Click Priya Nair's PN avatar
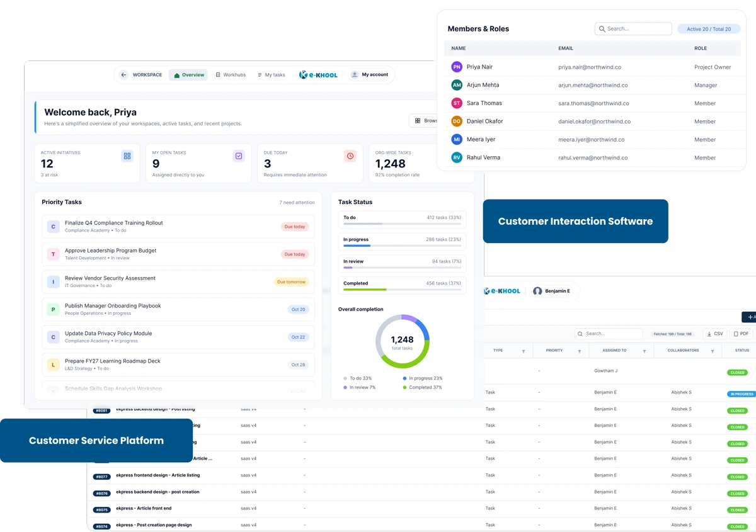The height and width of the screenshot is (532, 756). coord(457,67)
